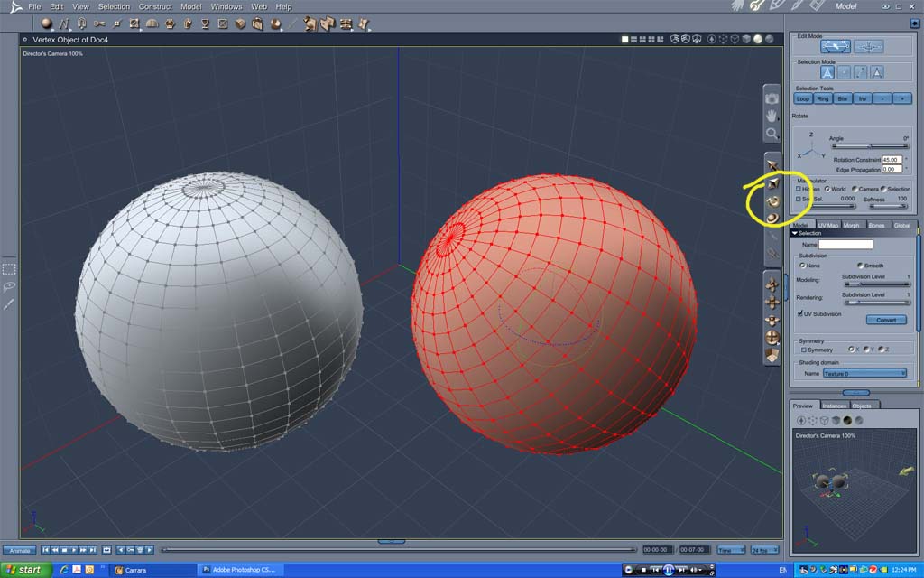Switch to the UV Map tab
924x578 pixels.
pos(827,224)
